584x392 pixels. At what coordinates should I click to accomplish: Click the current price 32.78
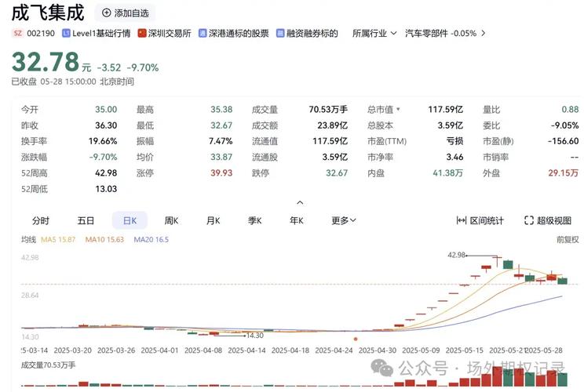46,62
